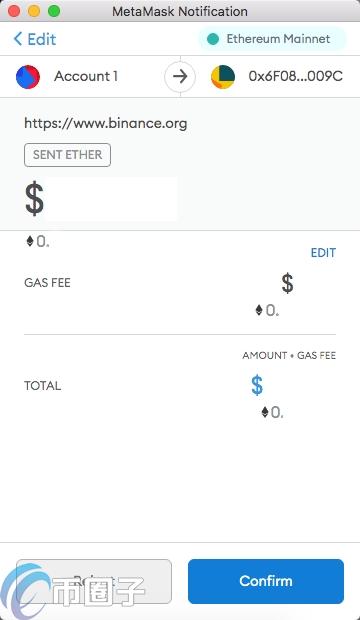This screenshot has width=360, height=620.
Task: Click the gas fee dollar amount
Action: pyautogui.click(x=288, y=283)
